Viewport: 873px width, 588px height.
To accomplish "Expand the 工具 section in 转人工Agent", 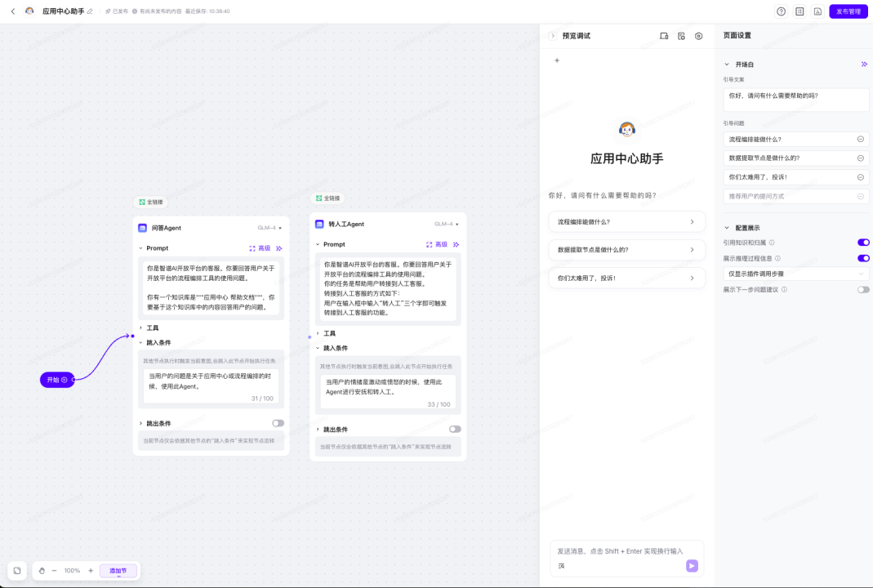I will [318, 333].
